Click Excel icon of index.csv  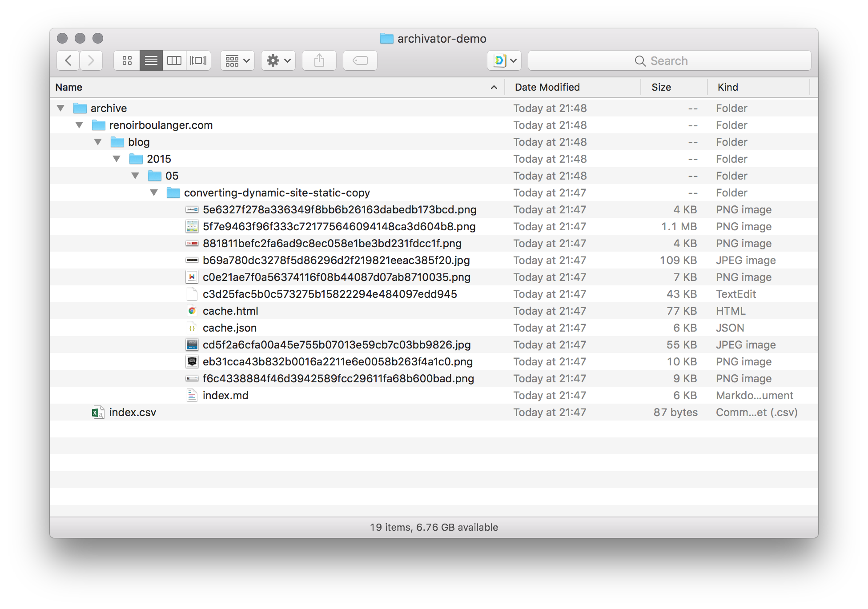[x=98, y=412]
